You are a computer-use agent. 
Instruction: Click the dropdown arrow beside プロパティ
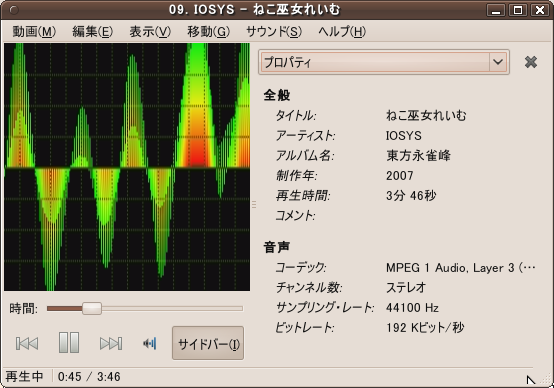pyautogui.click(x=498, y=62)
